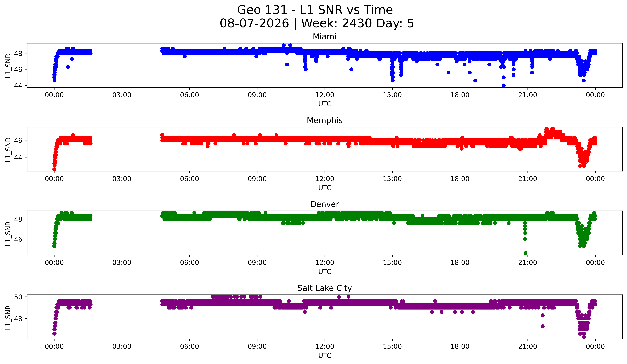
Task: Click the 03:00 tick label under the Memphis plot
Action: 122,179
